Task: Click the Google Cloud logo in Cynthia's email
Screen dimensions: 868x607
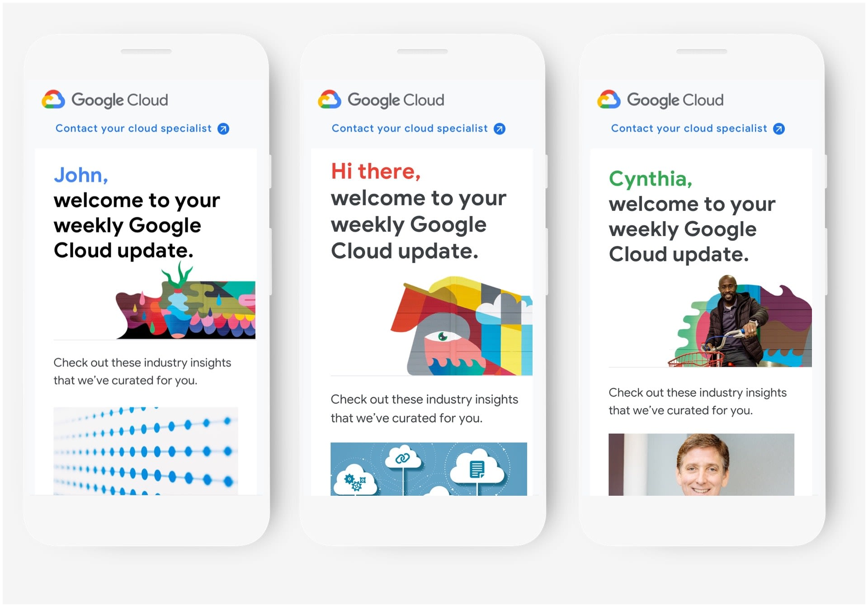Action: click(x=660, y=100)
